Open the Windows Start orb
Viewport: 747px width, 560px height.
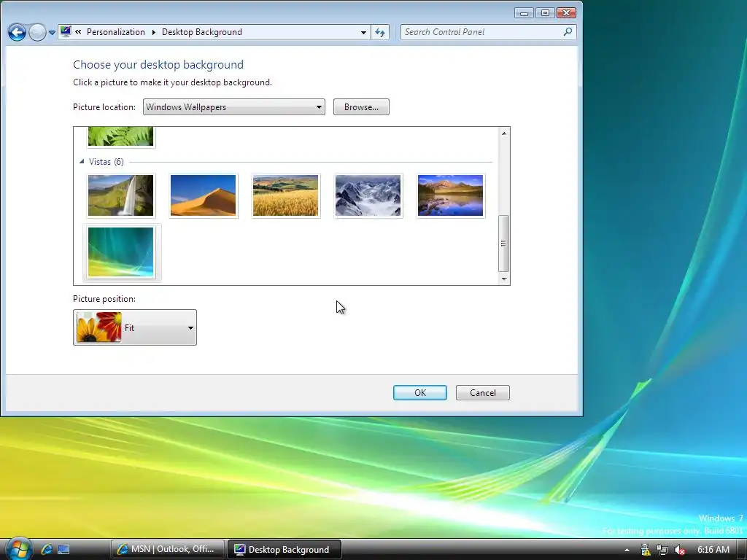point(18,549)
